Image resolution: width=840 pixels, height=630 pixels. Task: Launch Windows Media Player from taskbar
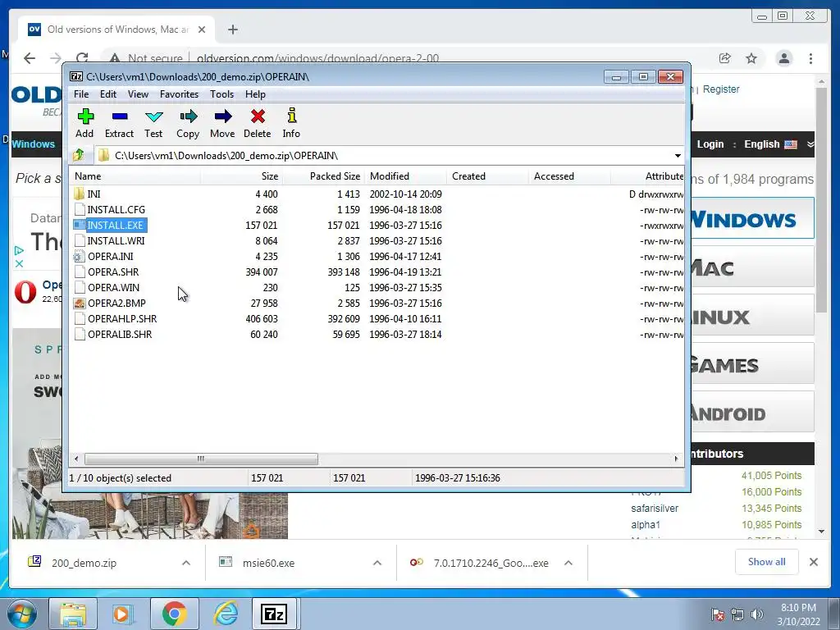click(x=121, y=614)
